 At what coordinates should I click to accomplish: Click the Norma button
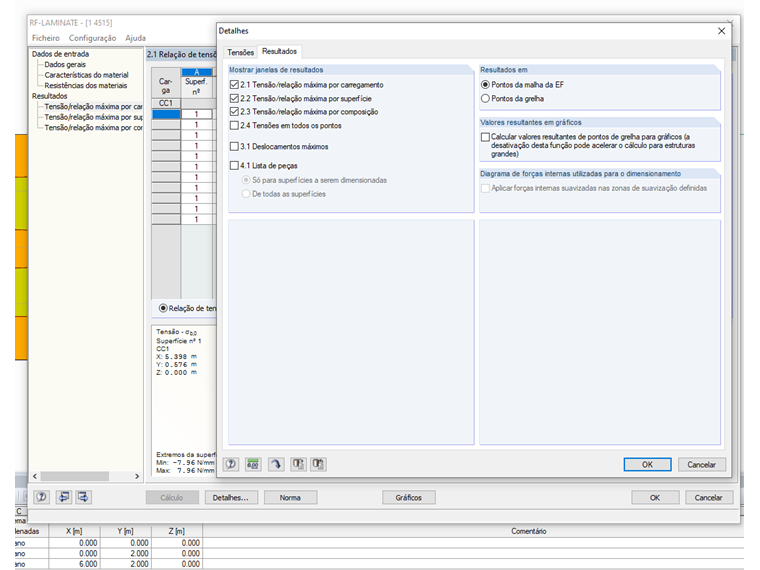point(290,497)
